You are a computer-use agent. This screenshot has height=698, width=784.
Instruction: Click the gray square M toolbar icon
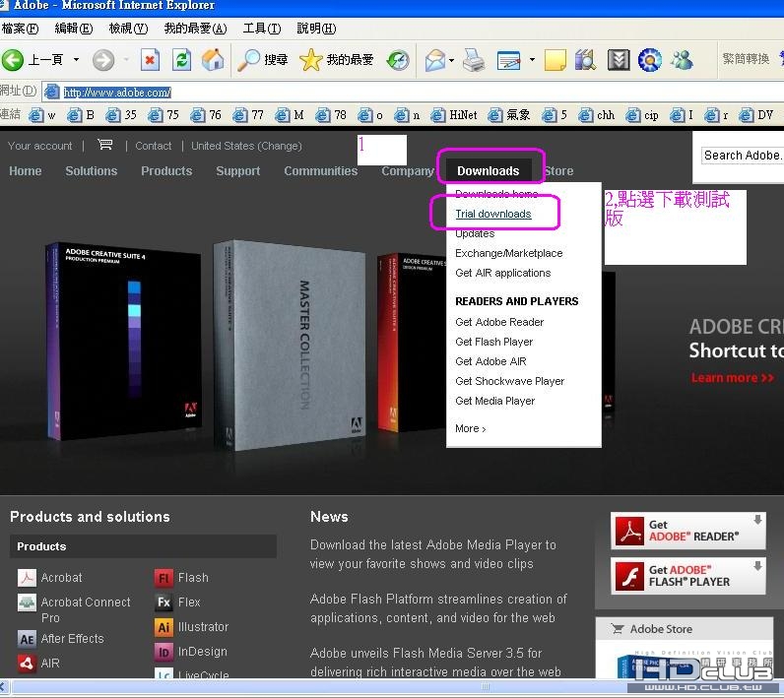point(619,60)
